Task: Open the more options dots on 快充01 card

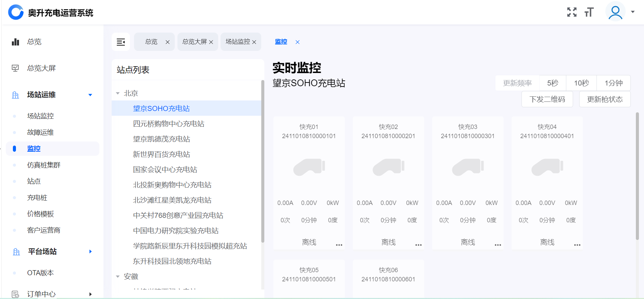Action: 339,245
